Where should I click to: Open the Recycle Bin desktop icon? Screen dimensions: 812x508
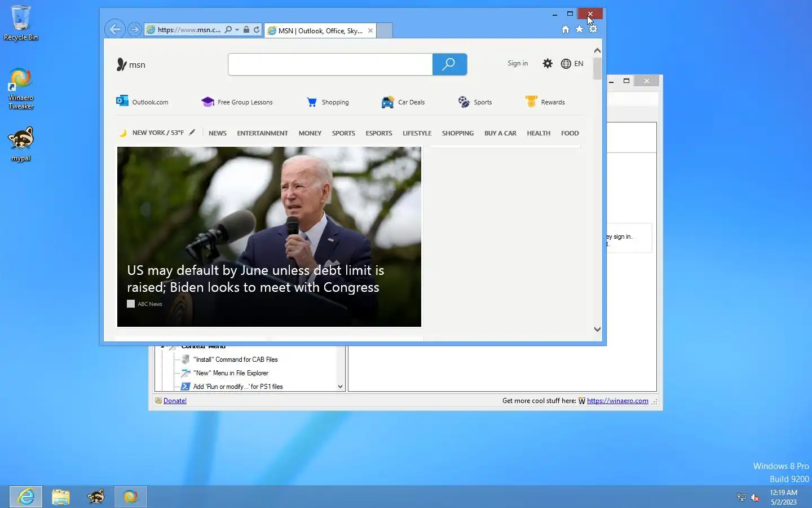(21, 23)
